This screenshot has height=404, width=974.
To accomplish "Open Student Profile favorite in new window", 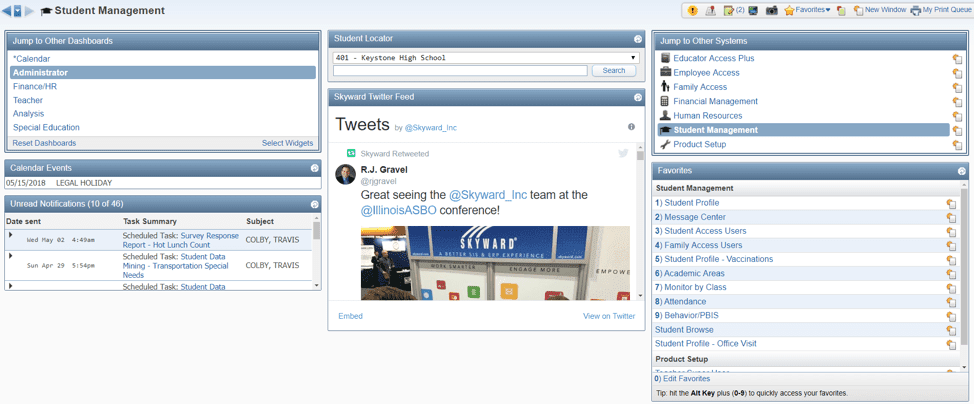I will (x=951, y=204).
